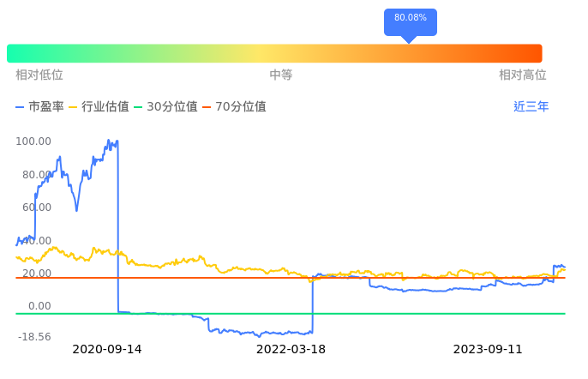The image size is (588, 379).
Task: Click the 2022-03-18 date on the x-axis
Action: [x=291, y=349]
